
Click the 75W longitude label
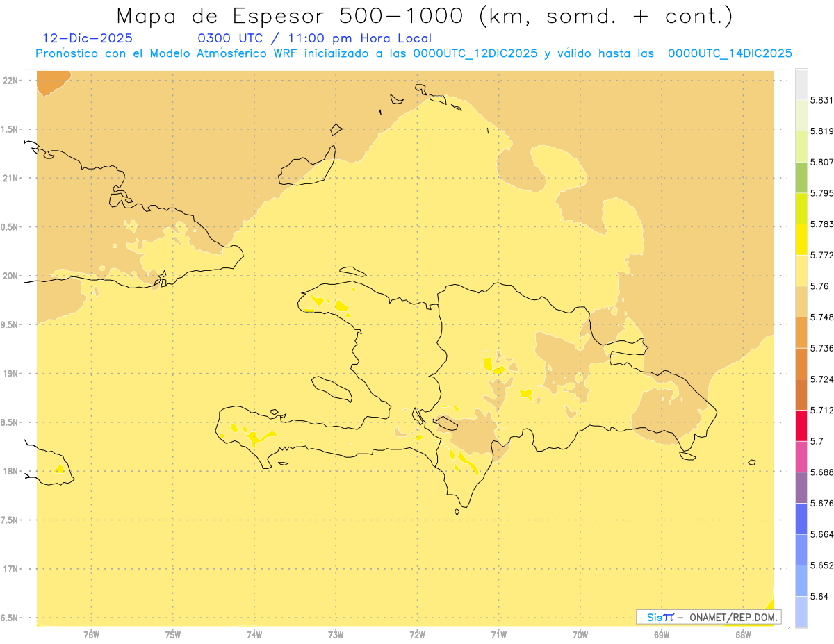coord(172,634)
